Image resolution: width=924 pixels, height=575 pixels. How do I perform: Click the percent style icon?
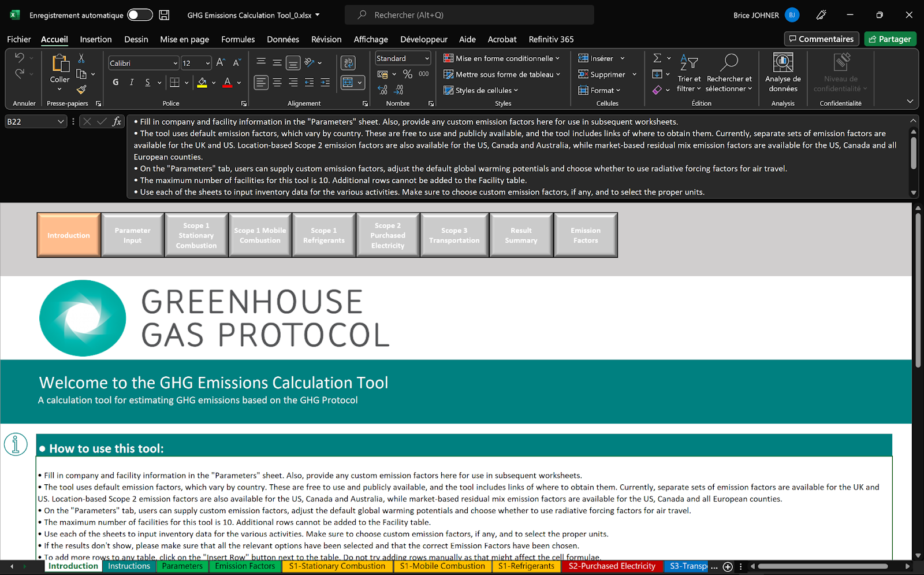pos(408,74)
